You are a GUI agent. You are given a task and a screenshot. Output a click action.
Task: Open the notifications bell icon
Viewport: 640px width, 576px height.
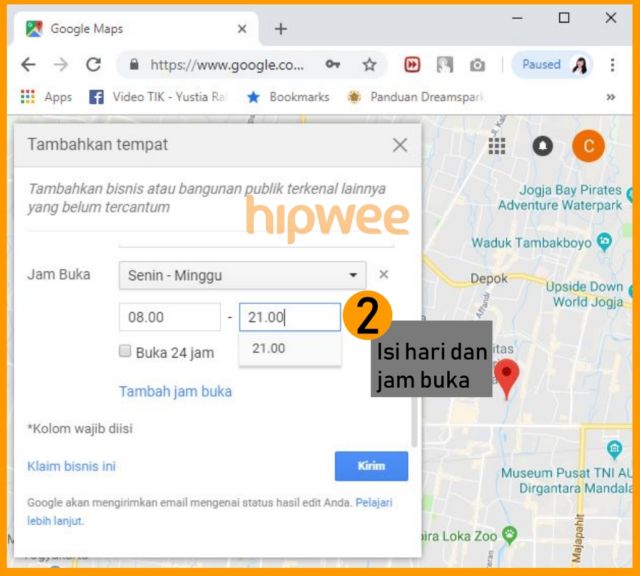tap(542, 146)
